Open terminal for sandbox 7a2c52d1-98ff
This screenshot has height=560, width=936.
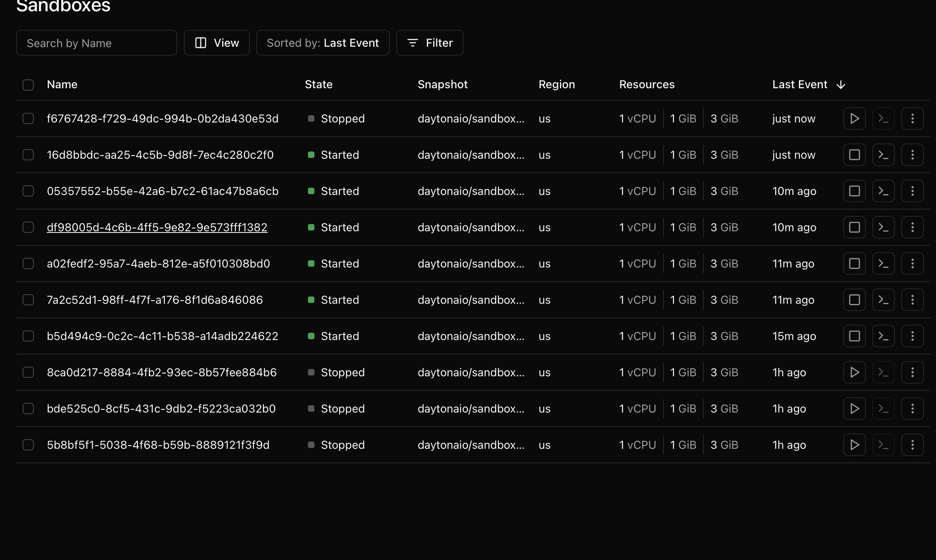[883, 300]
